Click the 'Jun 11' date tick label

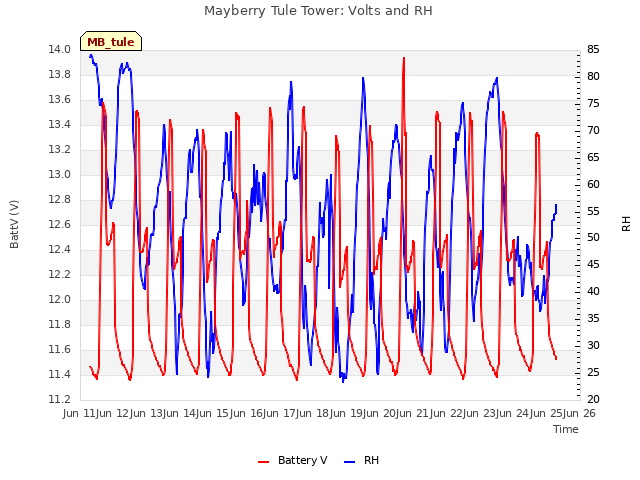pyautogui.click(x=80, y=413)
